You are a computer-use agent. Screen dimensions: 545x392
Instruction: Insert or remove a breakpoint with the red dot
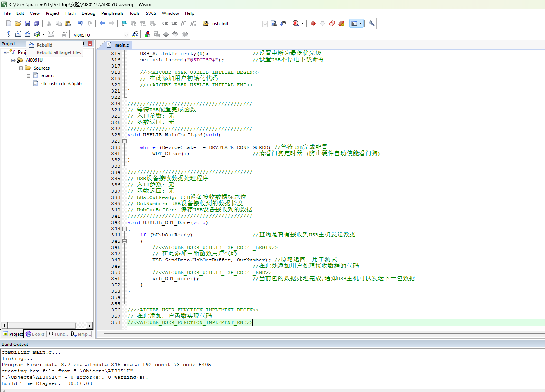[x=313, y=23]
